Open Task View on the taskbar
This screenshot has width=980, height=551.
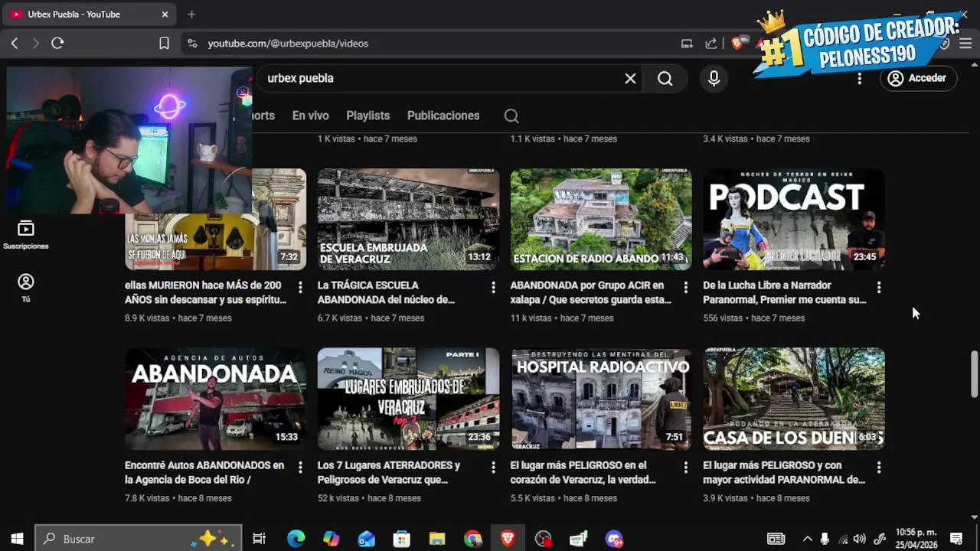(x=259, y=539)
